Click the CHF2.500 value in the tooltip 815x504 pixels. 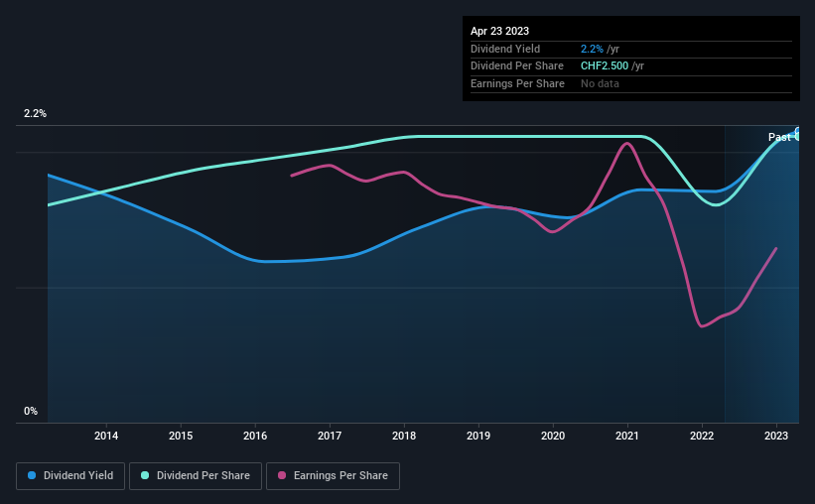pos(605,66)
